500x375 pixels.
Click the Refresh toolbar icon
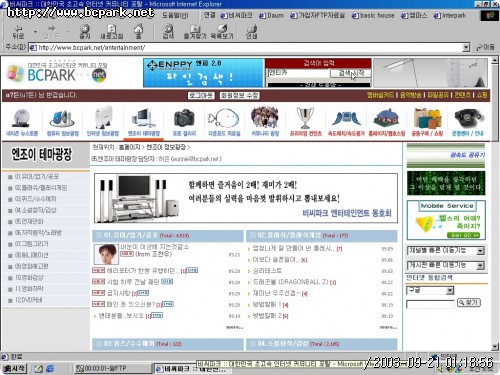(112, 32)
